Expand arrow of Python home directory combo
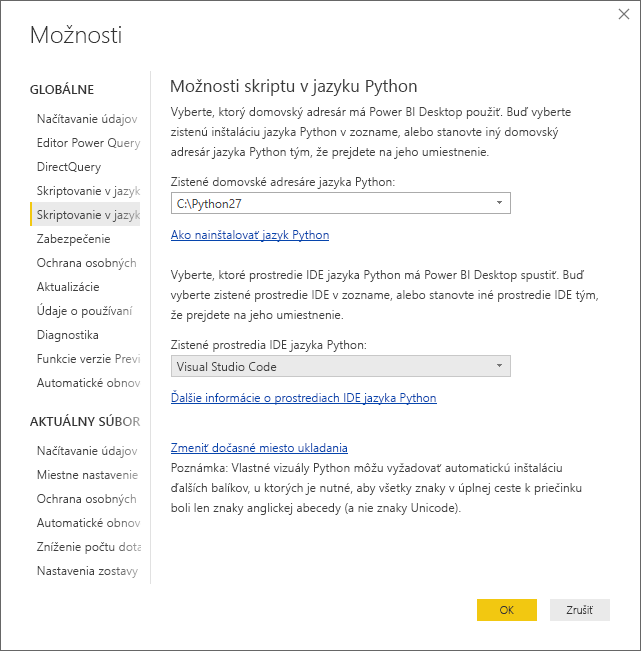The height and width of the screenshot is (651, 641). click(499, 203)
